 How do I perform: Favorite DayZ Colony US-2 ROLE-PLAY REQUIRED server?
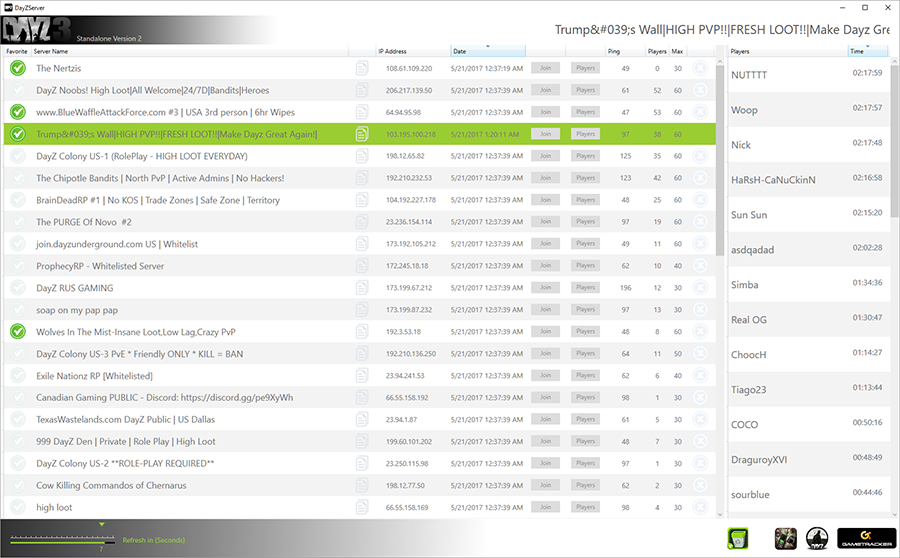click(18, 464)
